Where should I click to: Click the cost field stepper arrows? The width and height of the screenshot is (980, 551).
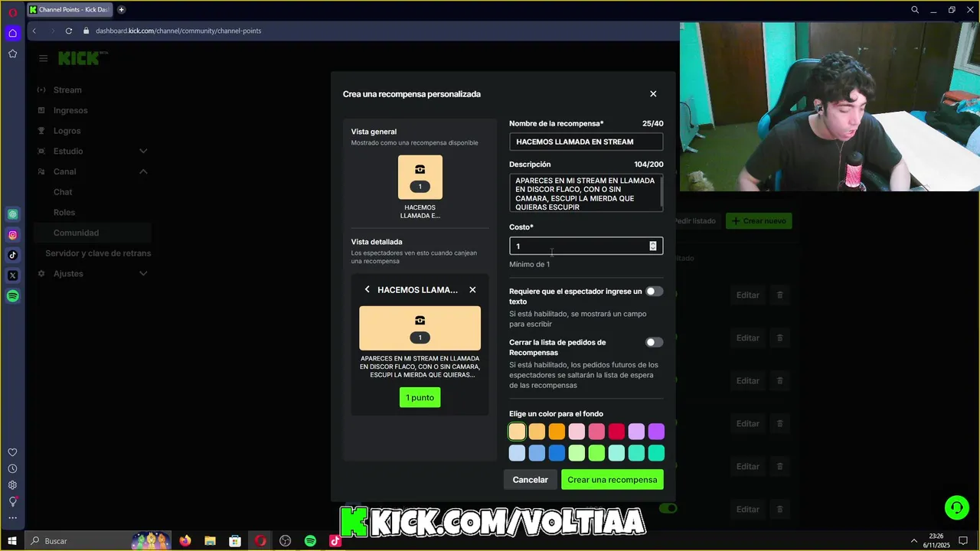[x=653, y=246]
